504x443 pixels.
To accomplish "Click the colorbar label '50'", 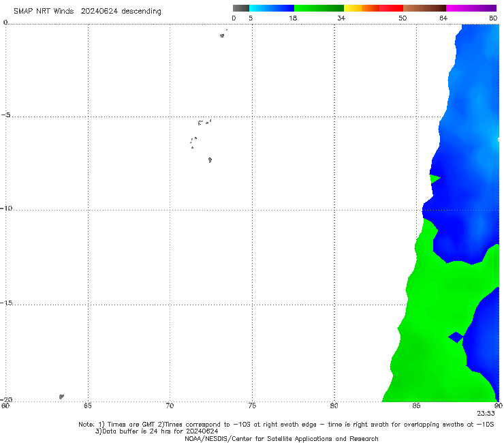I will [403, 18].
